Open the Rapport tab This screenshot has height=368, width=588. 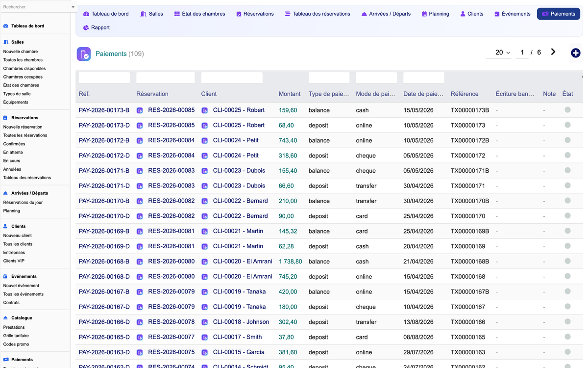[x=97, y=27]
